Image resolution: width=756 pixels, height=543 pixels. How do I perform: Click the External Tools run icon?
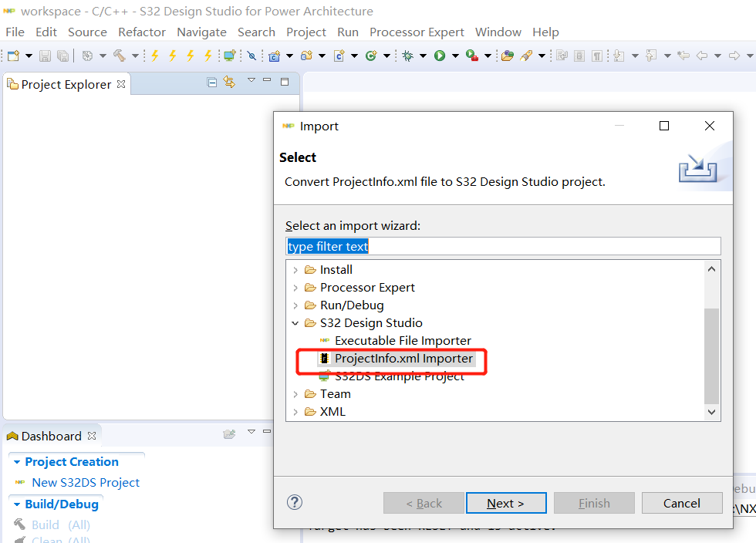tap(471, 56)
